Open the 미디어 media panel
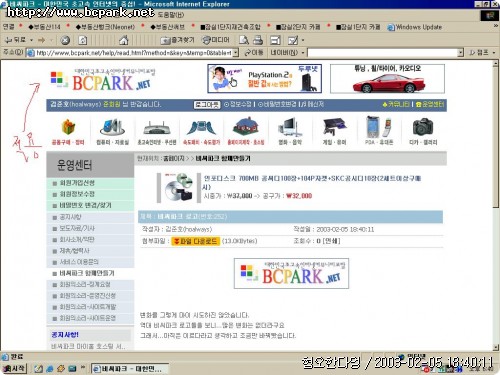 (x=216, y=40)
